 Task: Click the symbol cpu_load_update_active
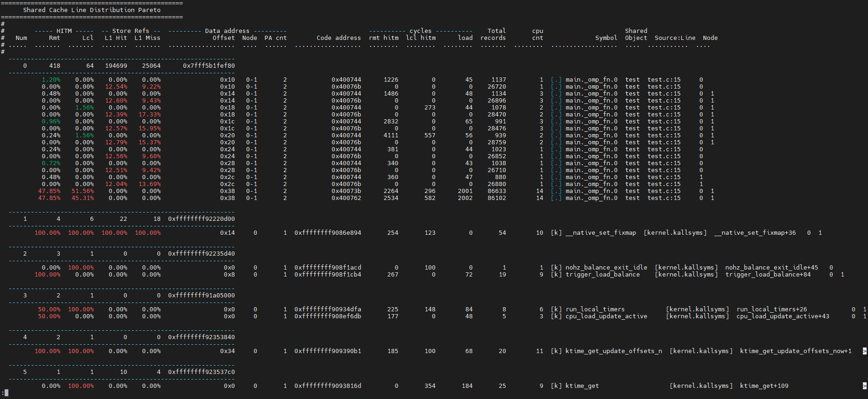(607, 316)
